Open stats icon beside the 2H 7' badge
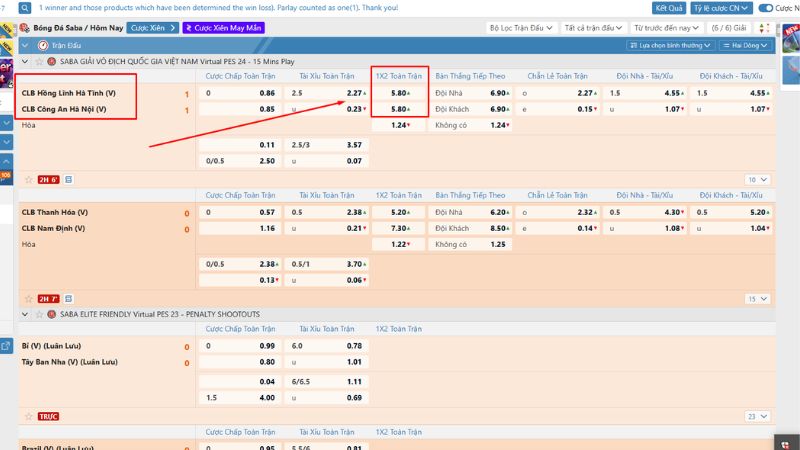Viewport: 800px width, 450px height. click(69, 298)
